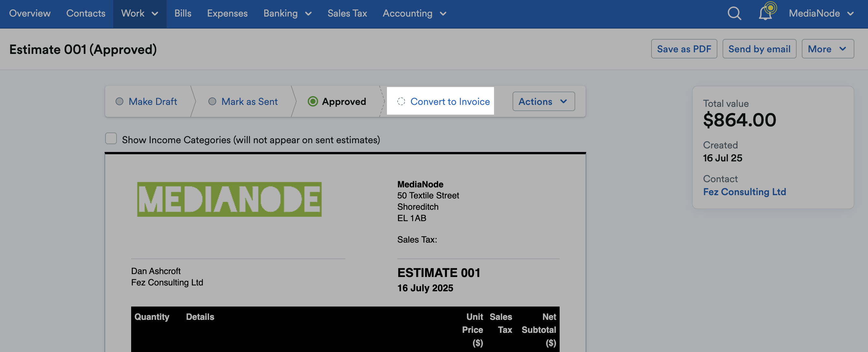
Task: Open Sales Tax page
Action: pyautogui.click(x=347, y=14)
